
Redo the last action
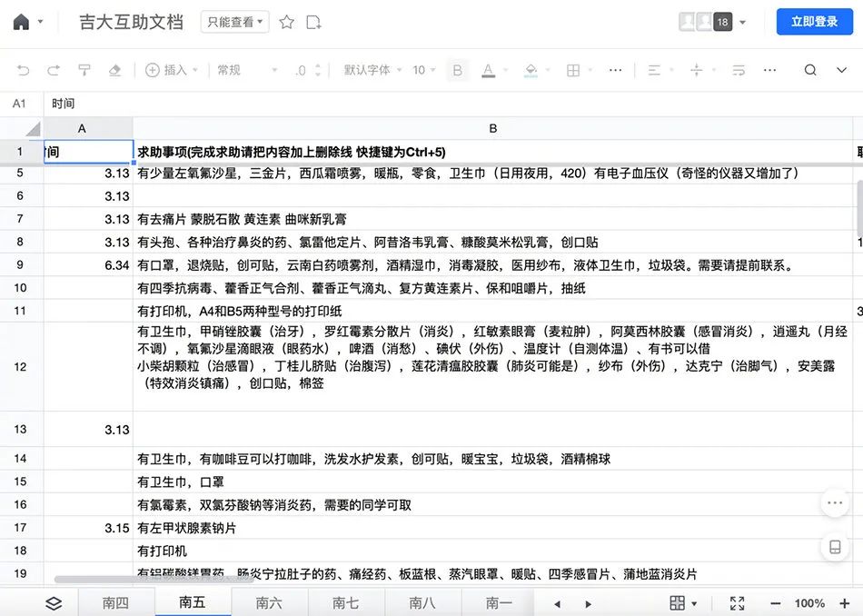tap(54, 70)
